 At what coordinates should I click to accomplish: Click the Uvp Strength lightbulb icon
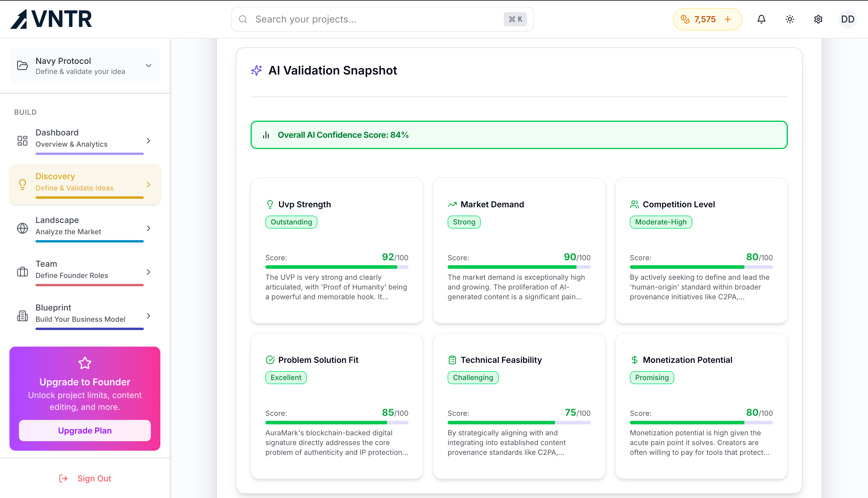point(270,204)
